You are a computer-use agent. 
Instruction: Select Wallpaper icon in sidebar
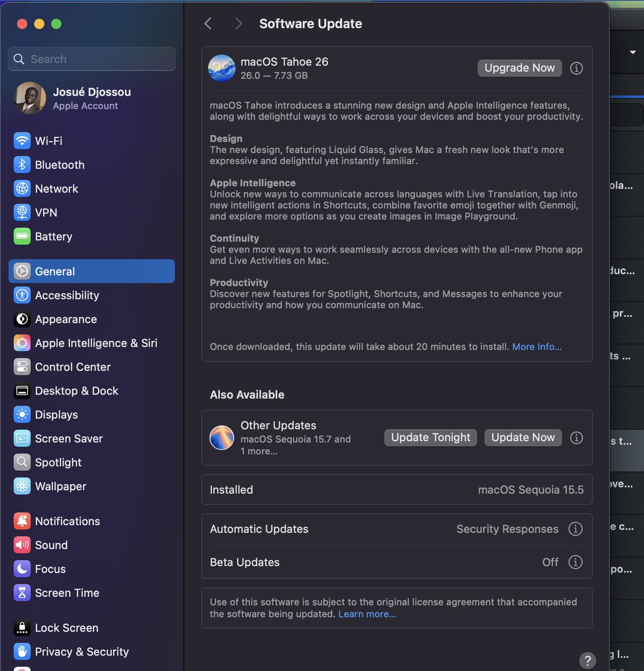click(22, 486)
